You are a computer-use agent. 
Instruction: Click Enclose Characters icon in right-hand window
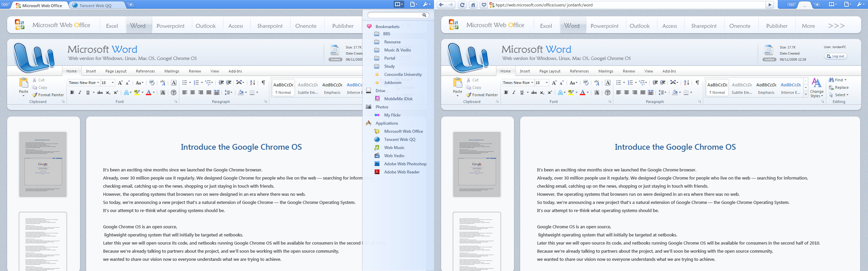tap(608, 92)
